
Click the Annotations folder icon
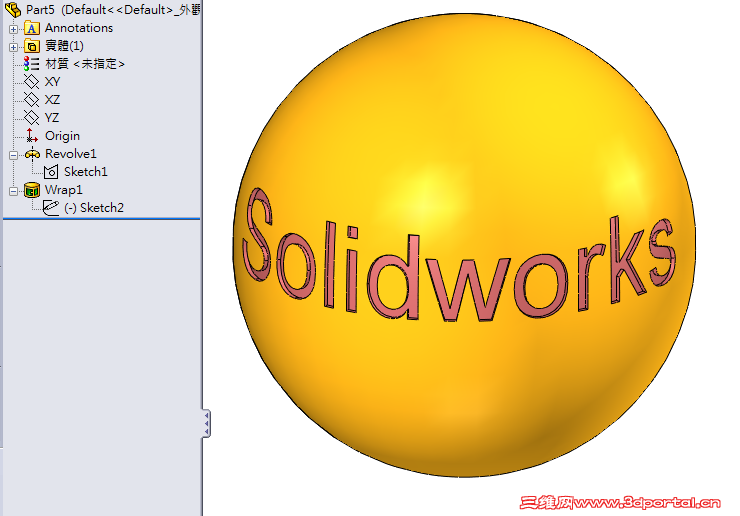pos(32,28)
